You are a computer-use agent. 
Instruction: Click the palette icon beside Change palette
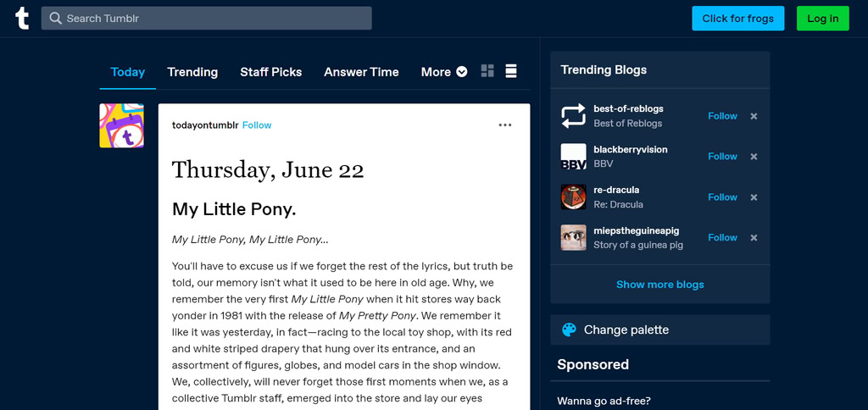[569, 330]
